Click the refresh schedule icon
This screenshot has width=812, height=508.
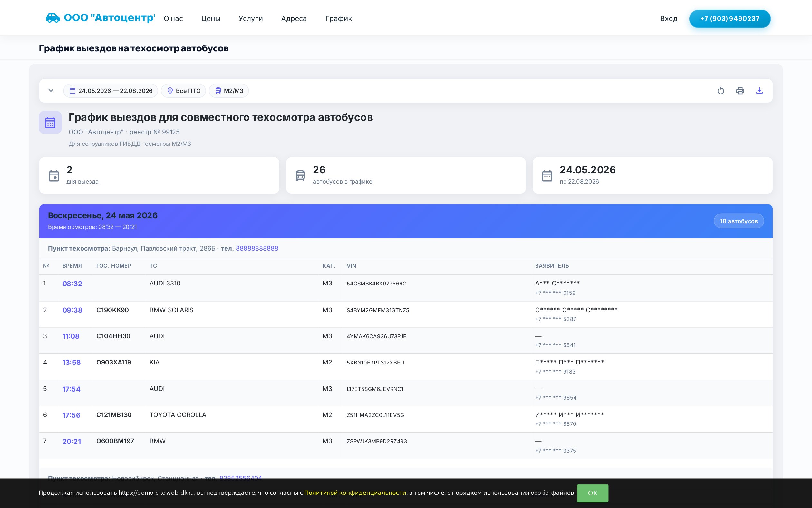point(720,91)
